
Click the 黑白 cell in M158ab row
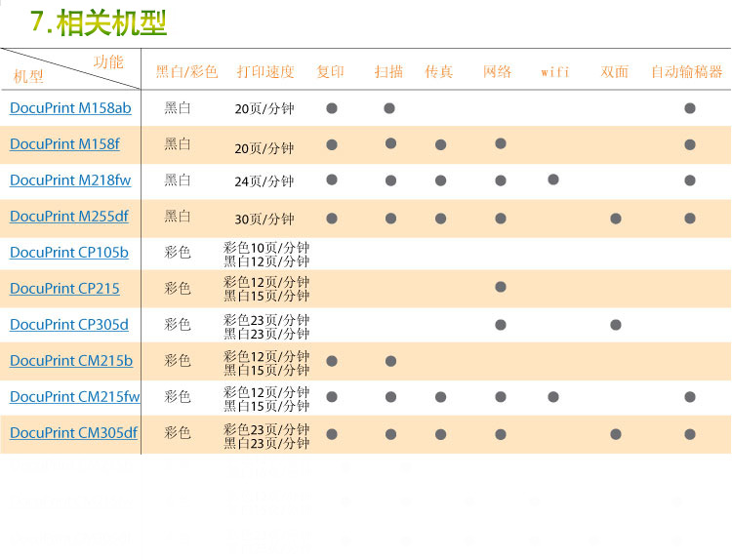tap(178, 107)
